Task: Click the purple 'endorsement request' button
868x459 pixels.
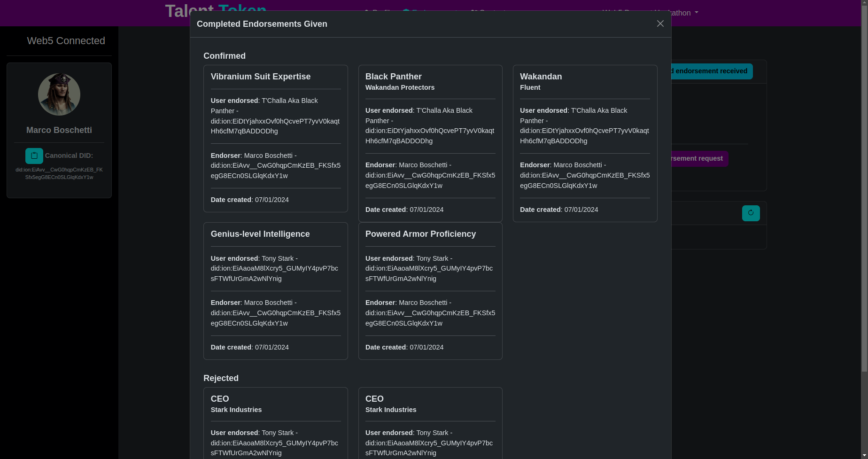Action: pyautogui.click(x=700, y=159)
